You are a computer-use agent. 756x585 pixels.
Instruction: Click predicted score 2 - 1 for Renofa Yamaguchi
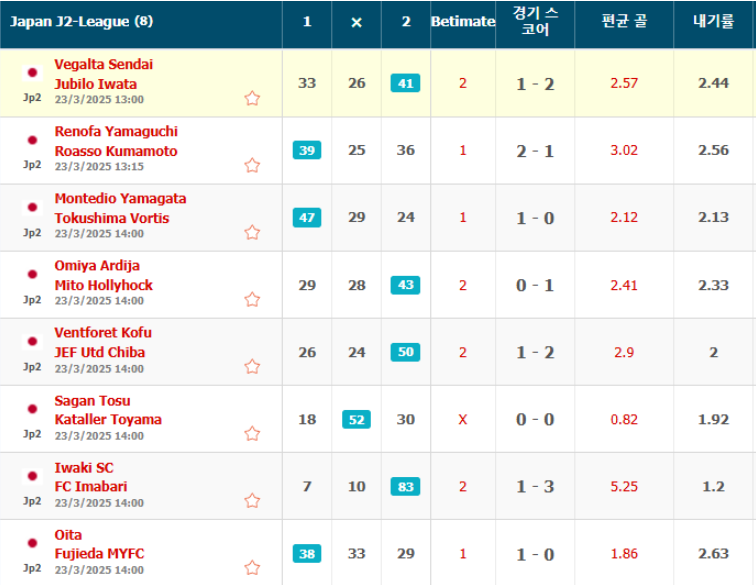[535, 151]
